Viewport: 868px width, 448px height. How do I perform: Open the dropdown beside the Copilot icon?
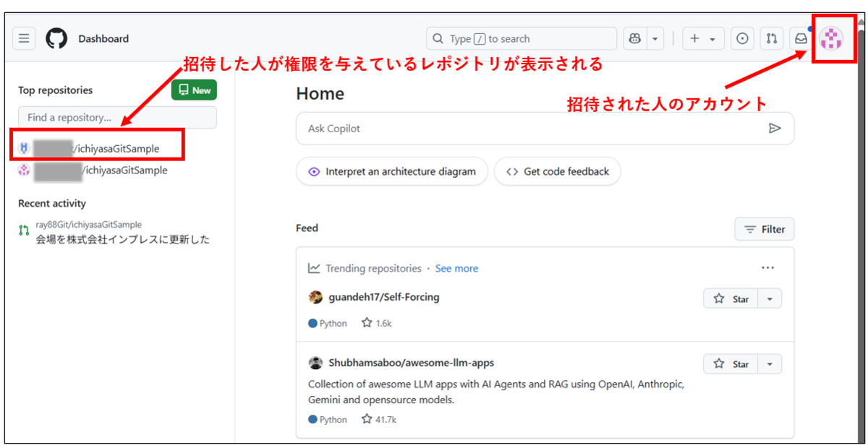click(655, 38)
